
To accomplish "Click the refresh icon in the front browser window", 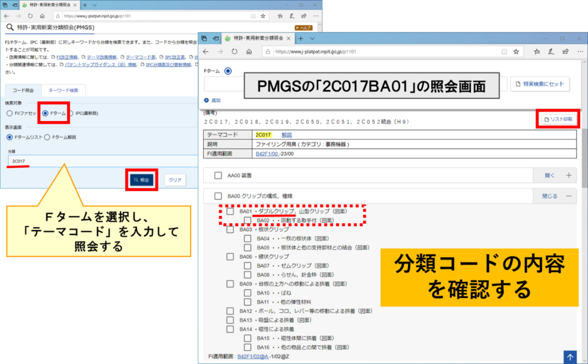I will point(234,51).
